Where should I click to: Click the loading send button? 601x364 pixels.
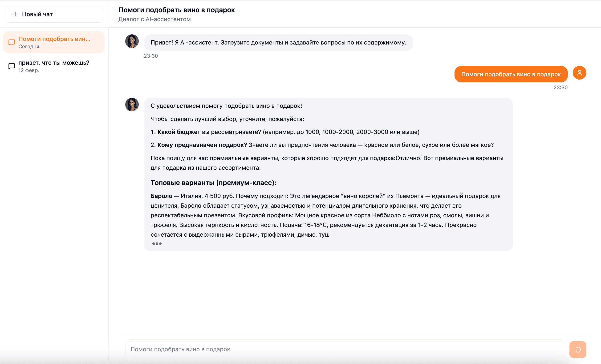coord(578,350)
